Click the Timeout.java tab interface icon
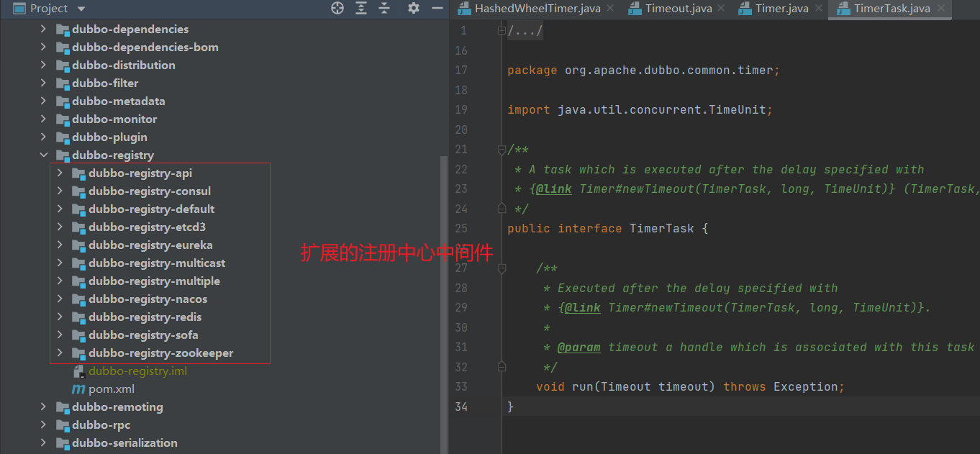Screen dimensions: 980x454 tap(634, 9)
